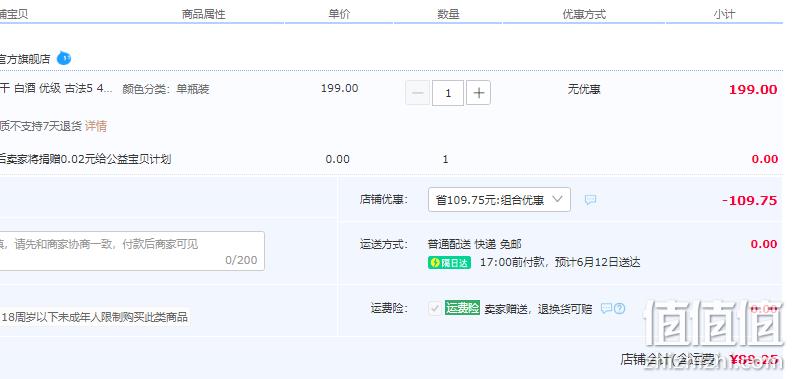Click the quantity input field showing 1
This screenshot has height=379, width=793.
point(448,93)
